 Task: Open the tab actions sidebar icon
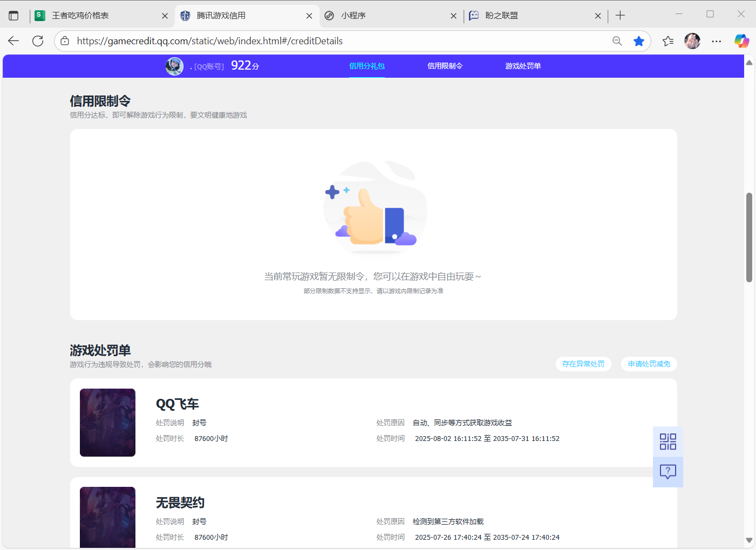13,16
